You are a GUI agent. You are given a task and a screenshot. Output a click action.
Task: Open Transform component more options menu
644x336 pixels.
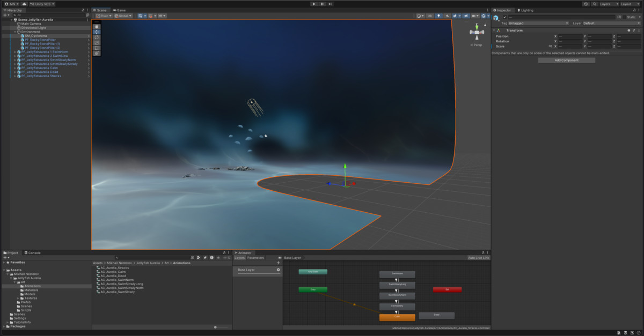click(x=639, y=30)
